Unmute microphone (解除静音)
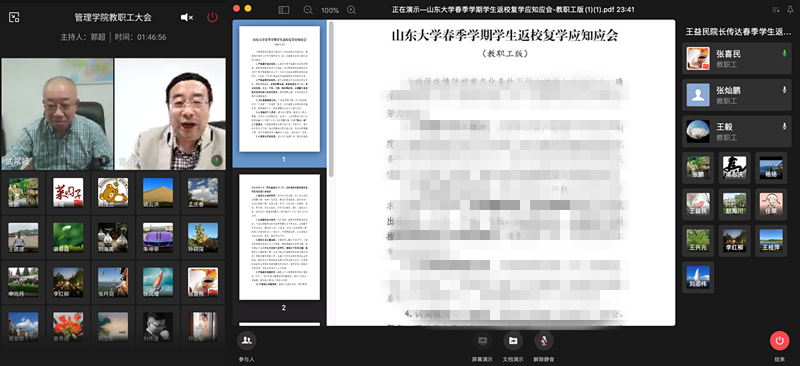This screenshot has width=800, height=366. click(x=544, y=340)
